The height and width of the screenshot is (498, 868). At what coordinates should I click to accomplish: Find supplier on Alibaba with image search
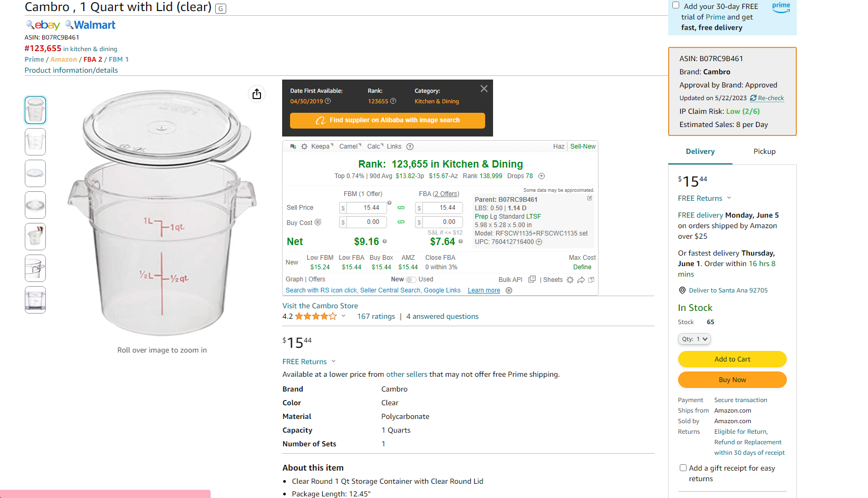coord(388,120)
